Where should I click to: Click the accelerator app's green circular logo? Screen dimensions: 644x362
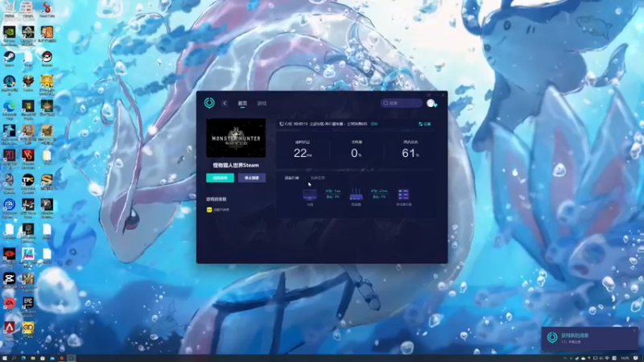tap(209, 103)
